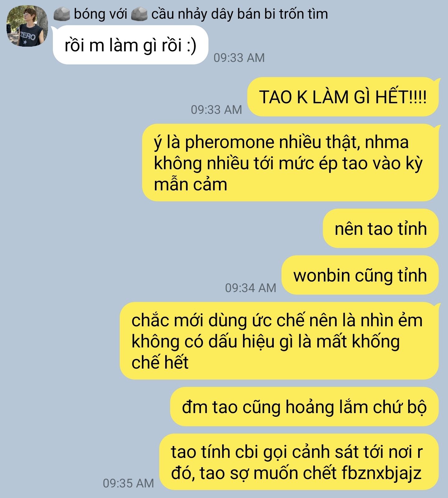Tap the keysmash text "fbznxbjajz"
This screenshot has height=498, width=448.
pyautogui.click(x=381, y=473)
